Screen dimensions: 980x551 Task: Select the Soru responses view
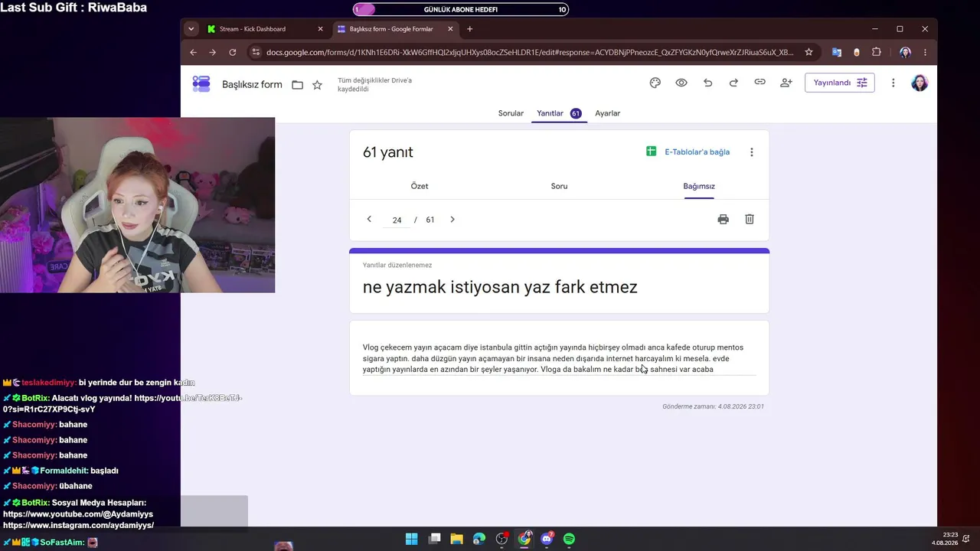coord(559,186)
